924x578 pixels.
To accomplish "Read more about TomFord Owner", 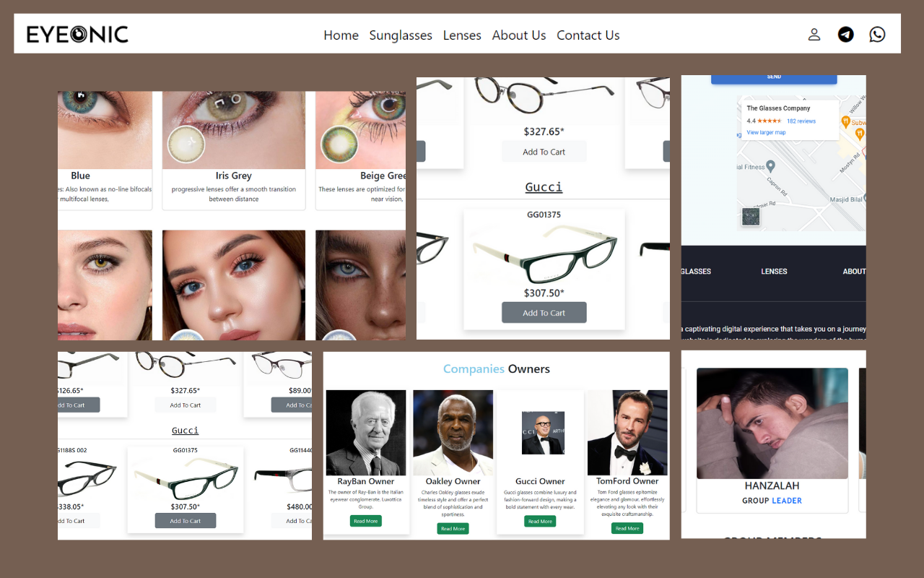I will 627,528.
